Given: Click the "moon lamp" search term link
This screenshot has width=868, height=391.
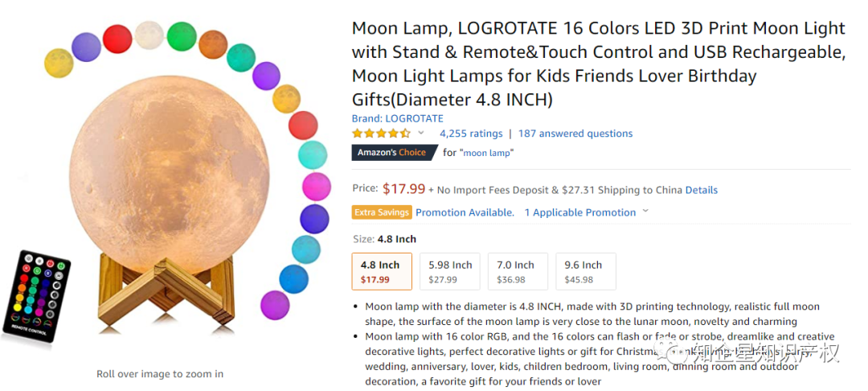Looking at the screenshot, I should click(488, 153).
